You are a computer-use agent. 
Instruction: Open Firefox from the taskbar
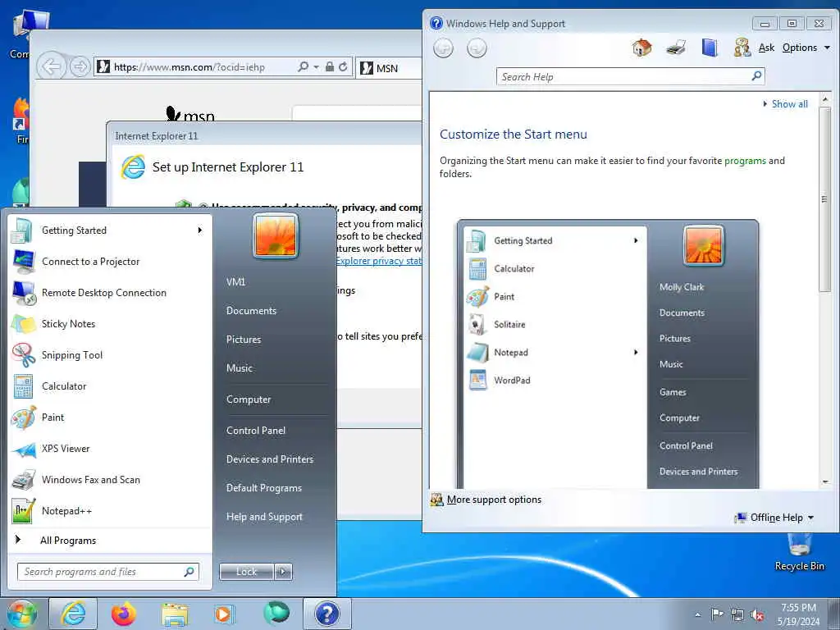(x=124, y=614)
